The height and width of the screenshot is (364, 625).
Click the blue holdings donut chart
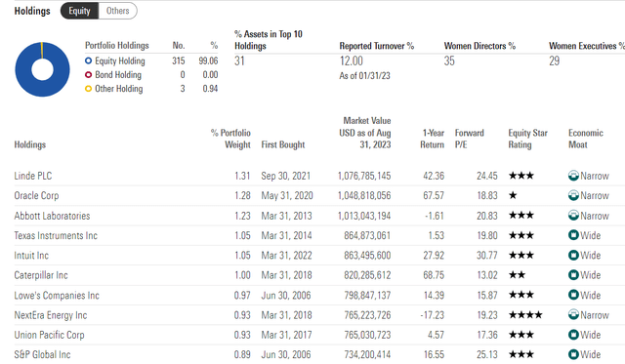(42, 69)
